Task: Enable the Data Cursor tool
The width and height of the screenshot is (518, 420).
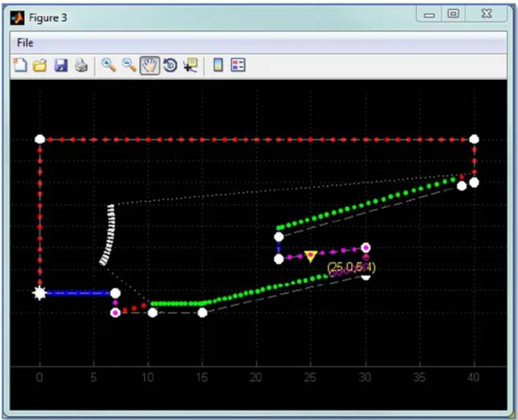Action: [191, 65]
